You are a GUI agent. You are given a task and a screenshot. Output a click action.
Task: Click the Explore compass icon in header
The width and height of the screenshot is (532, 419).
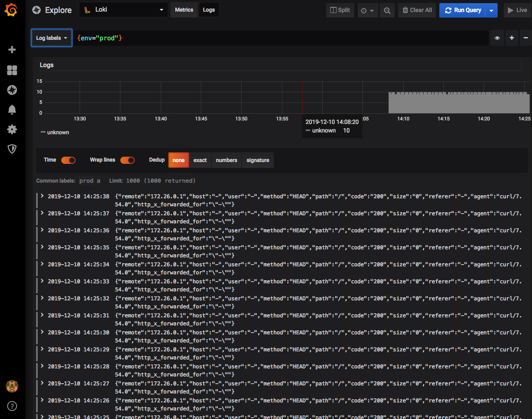click(36, 10)
